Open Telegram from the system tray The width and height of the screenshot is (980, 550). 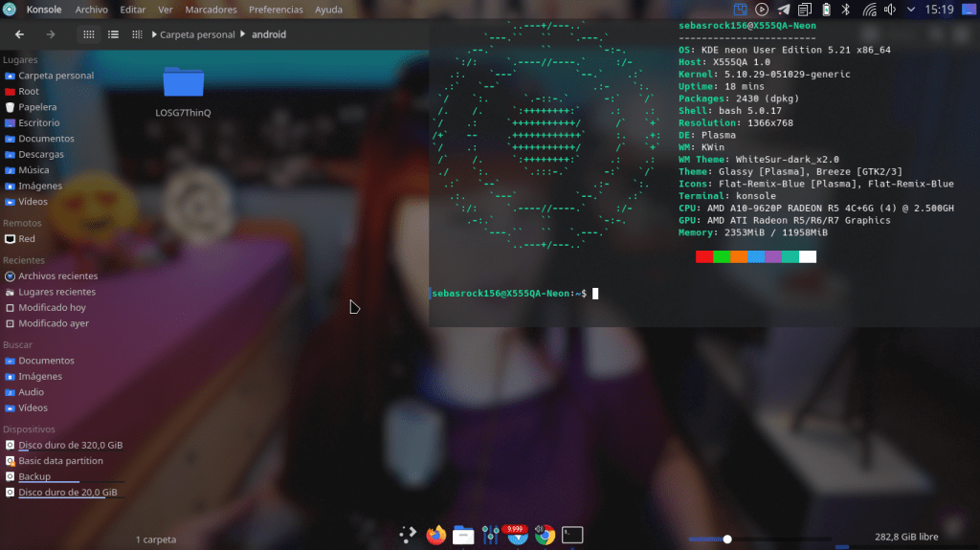tap(784, 10)
